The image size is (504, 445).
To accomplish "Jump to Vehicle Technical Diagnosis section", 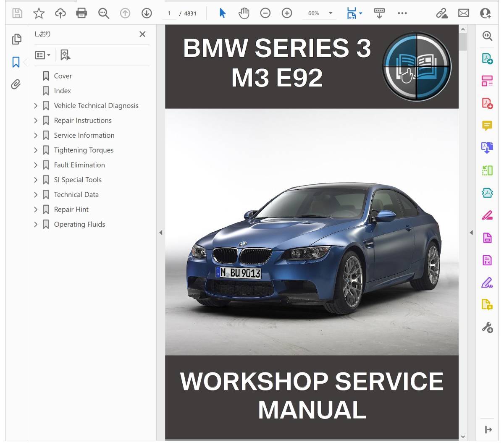I will pos(96,106).
